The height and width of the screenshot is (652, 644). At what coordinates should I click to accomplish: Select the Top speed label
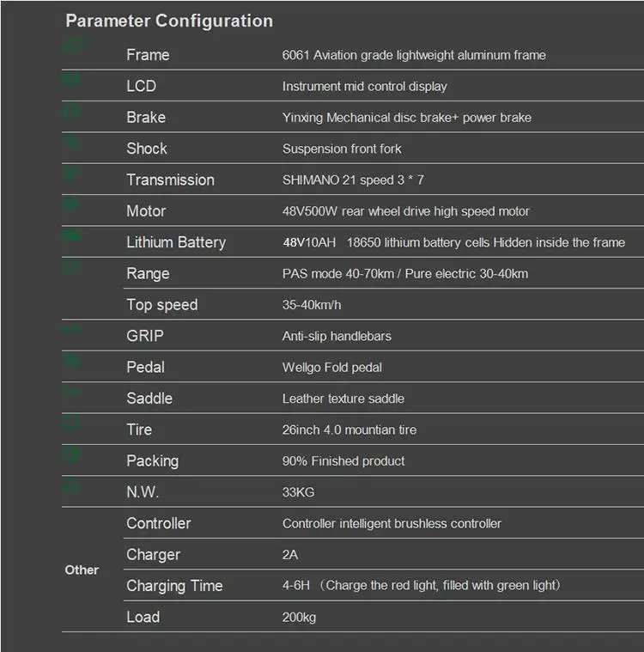click(x=161, y=305)
